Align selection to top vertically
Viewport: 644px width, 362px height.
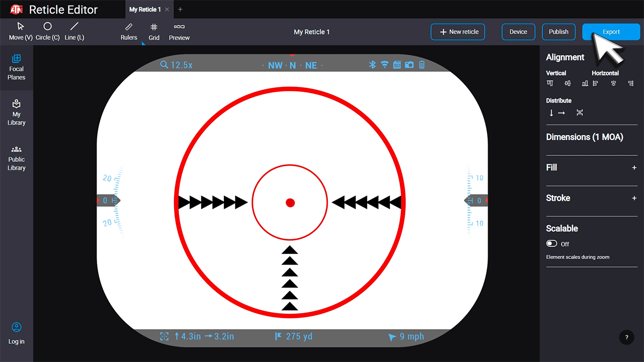pyautogui.click(x=550, y=83)
